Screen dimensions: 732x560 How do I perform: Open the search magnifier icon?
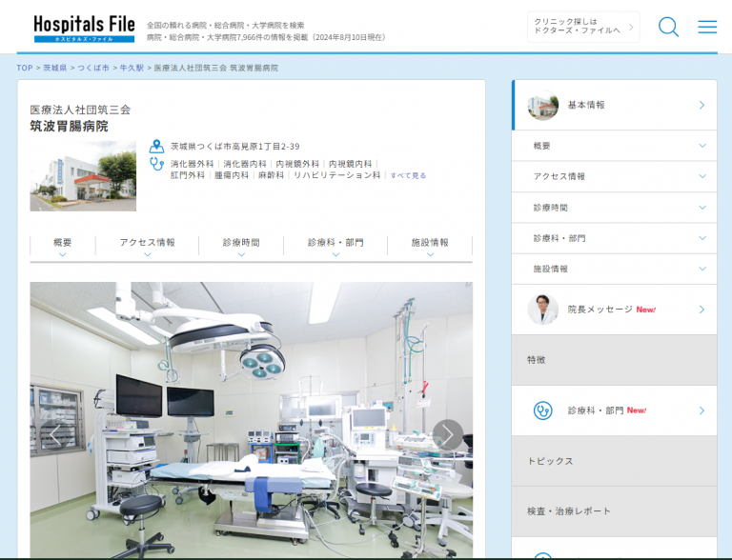tap(668, 27)
